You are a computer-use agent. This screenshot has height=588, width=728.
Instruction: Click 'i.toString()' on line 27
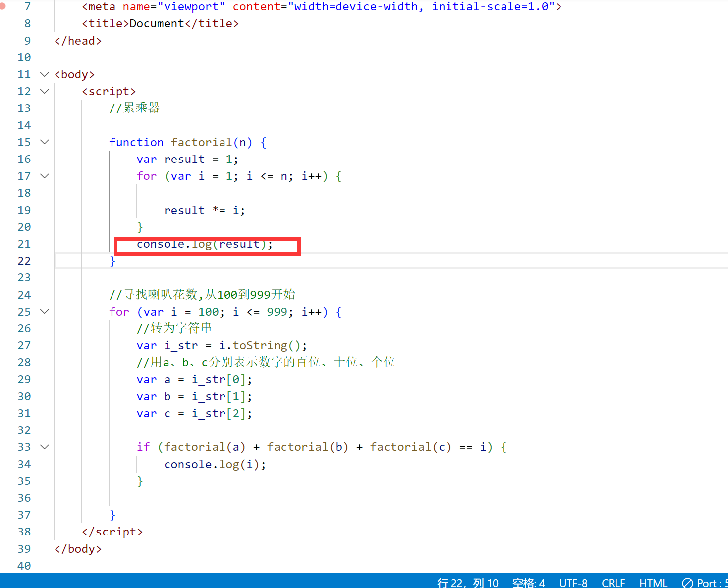(x=260, y=345)
